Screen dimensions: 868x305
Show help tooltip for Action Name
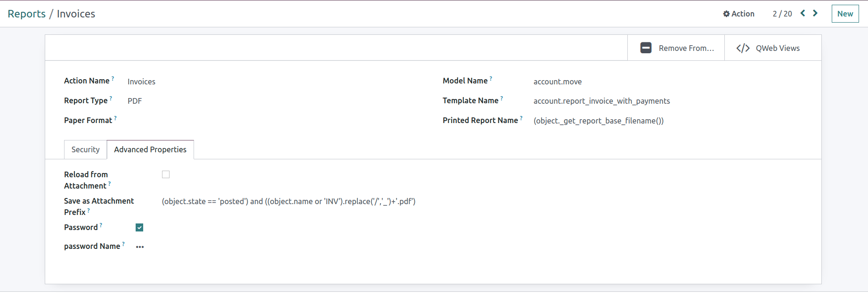tap(113, 78)
